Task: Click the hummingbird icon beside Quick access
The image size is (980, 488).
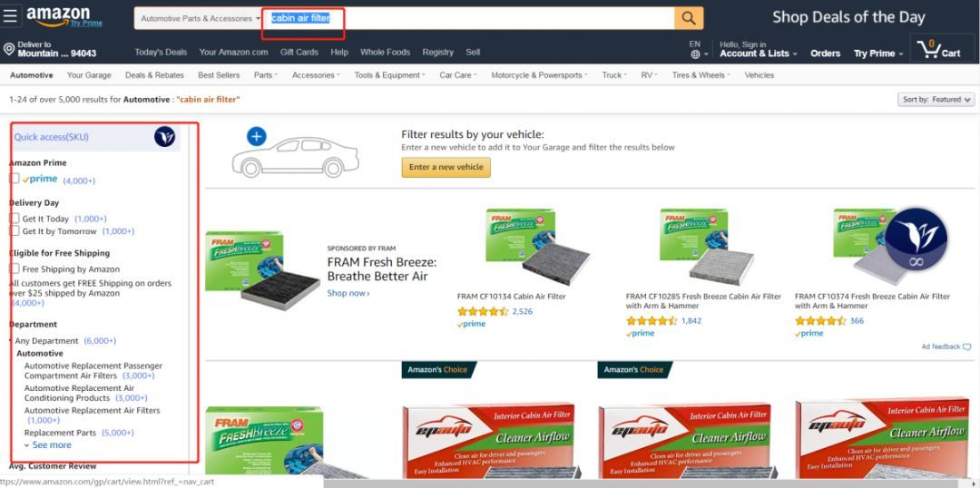Action: [x=164, y=136]
